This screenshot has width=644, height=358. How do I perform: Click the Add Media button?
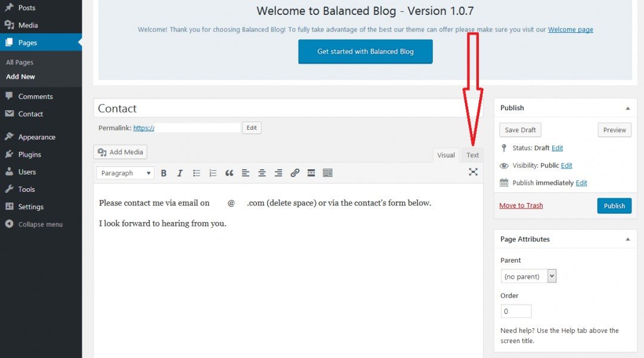coord(120,152)
